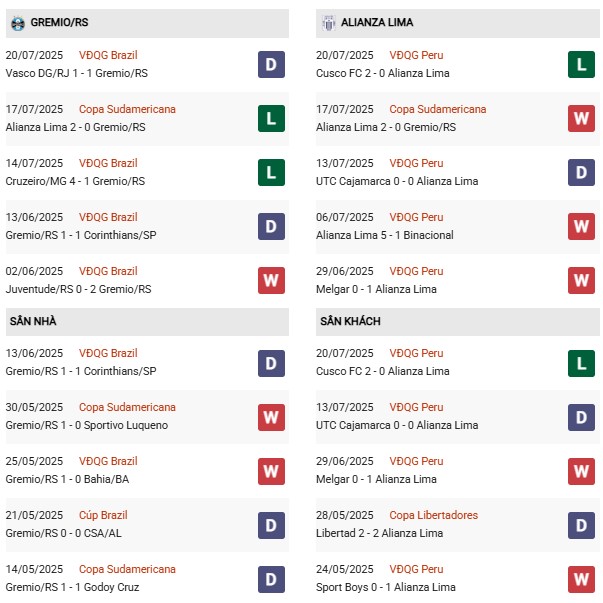Open the Alianza Lima 5 - 1 Binacional match

tap(384, 235)
